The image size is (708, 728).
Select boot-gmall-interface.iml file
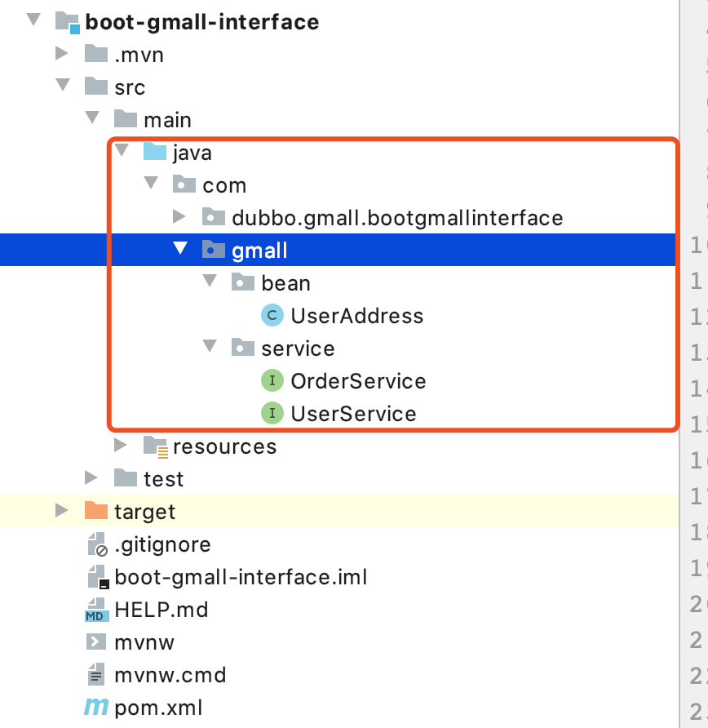(241, 577)
